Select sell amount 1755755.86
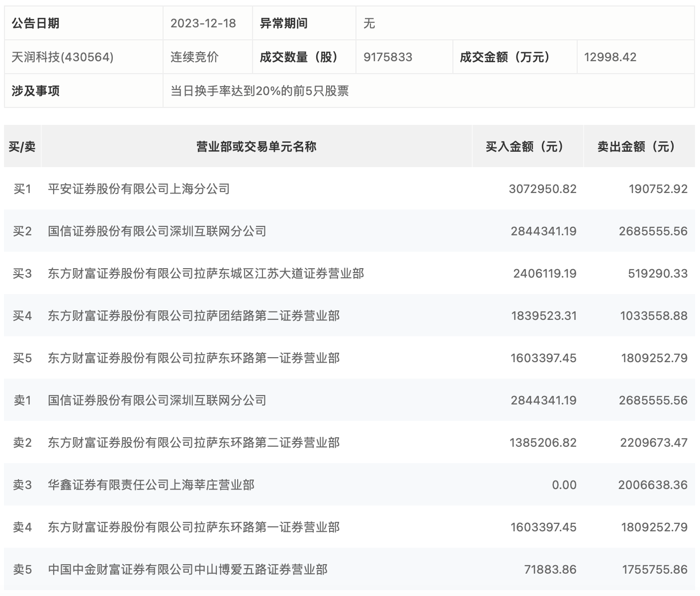The image size is (700, 596). [655, 570]
